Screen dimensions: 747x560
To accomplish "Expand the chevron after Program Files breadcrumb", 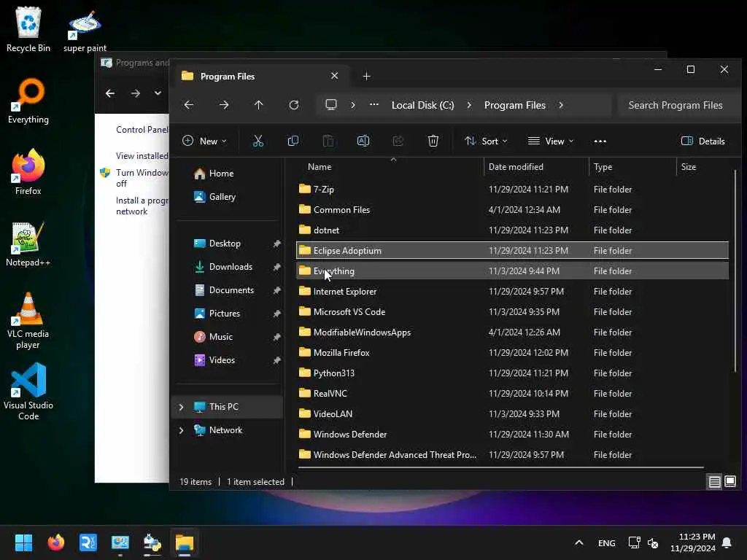I will tap(561, 105).
